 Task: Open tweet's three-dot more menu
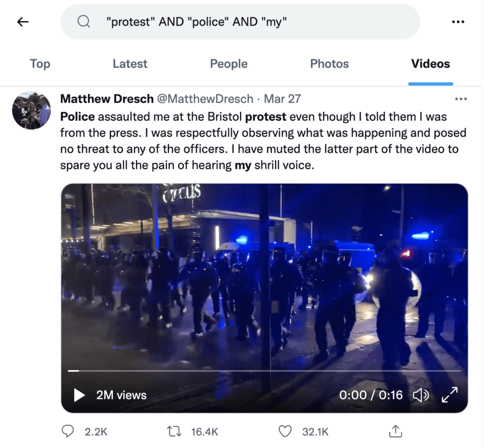460,99
